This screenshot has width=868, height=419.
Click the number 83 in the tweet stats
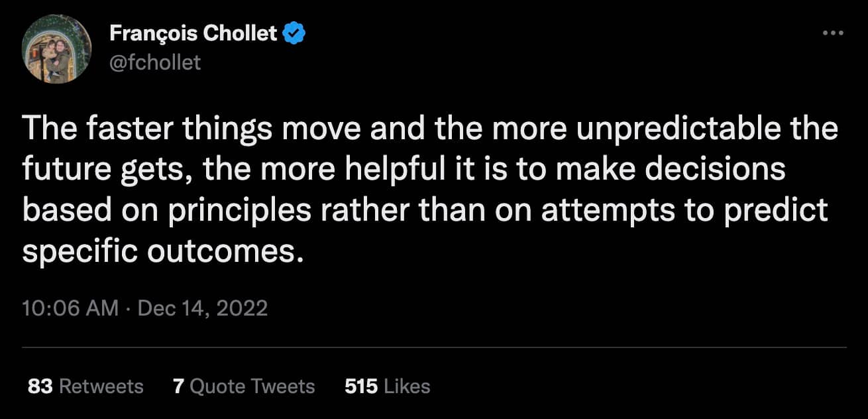pyautogui.click(x=40, y=387)
